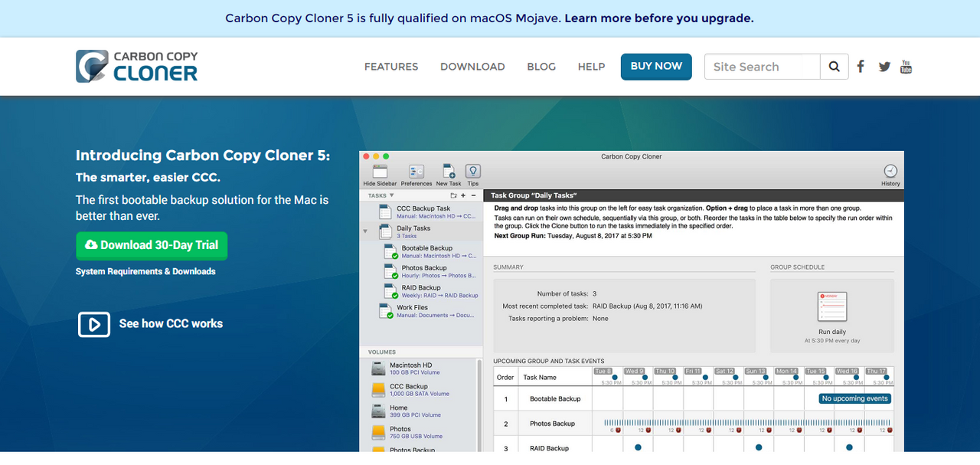The width and height of the screenshot is (980, 465).
Task: Open Preferences from the app toolbar
Action: pyautogui.click(x=416, y=172)
